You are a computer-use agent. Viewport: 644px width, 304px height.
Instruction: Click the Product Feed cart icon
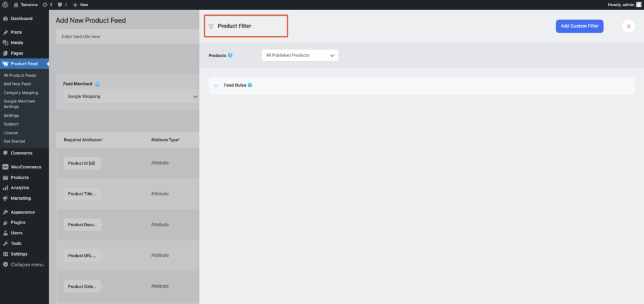click(5, 64)
